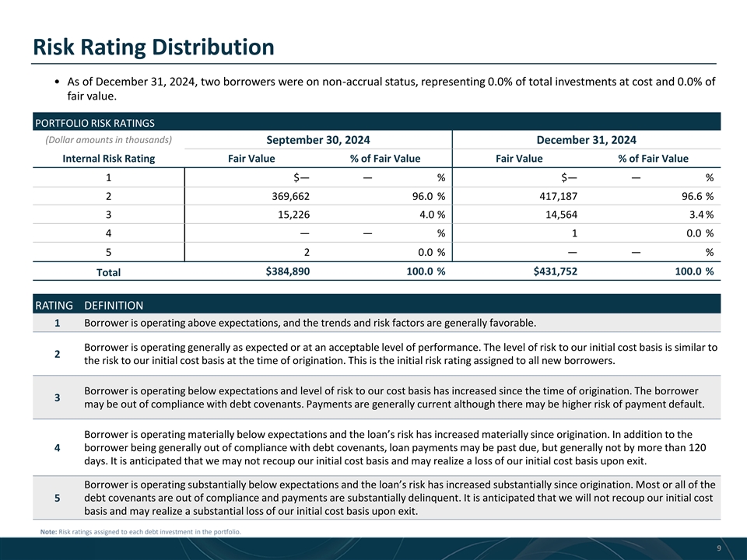Click the September 30, 2024 column heading
The width and height of the screenshot is (747, 560).
click(317, 140)
